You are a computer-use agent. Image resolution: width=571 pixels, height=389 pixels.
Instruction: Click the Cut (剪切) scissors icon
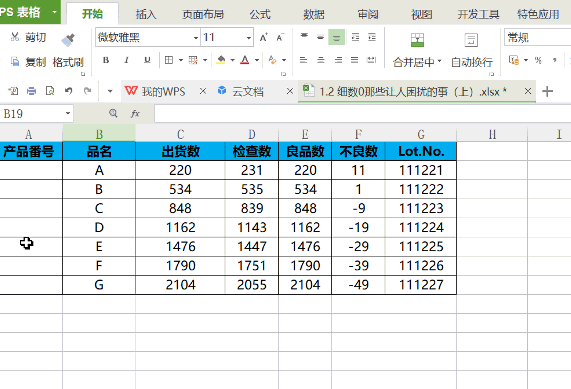tap(15, 36)
